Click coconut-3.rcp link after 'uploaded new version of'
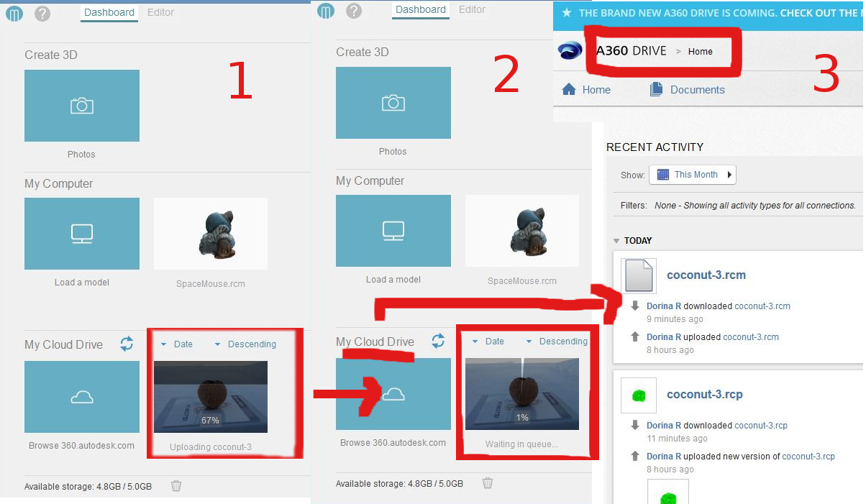866x504 pixels. 808,457
